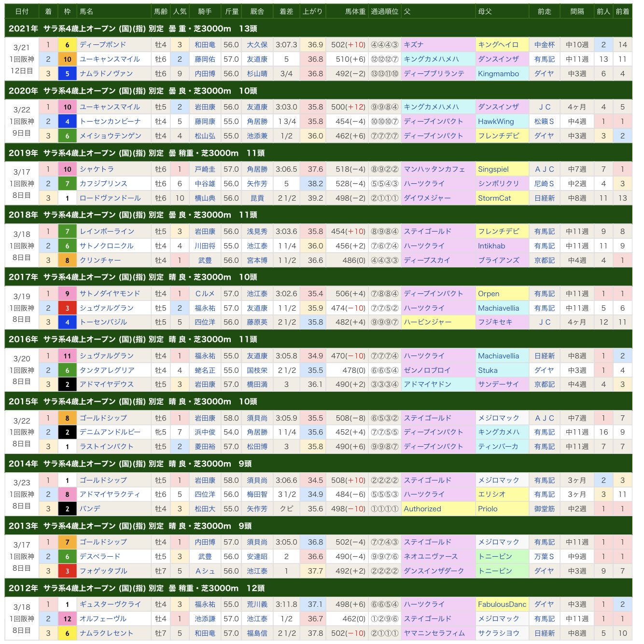Open sire link Authorized

point(422,509)
